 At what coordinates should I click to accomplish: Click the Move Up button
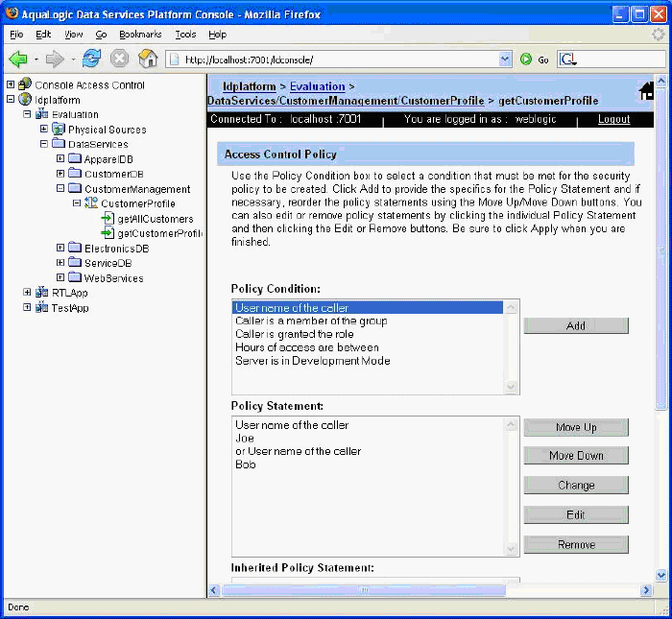[x=576, y=427]
